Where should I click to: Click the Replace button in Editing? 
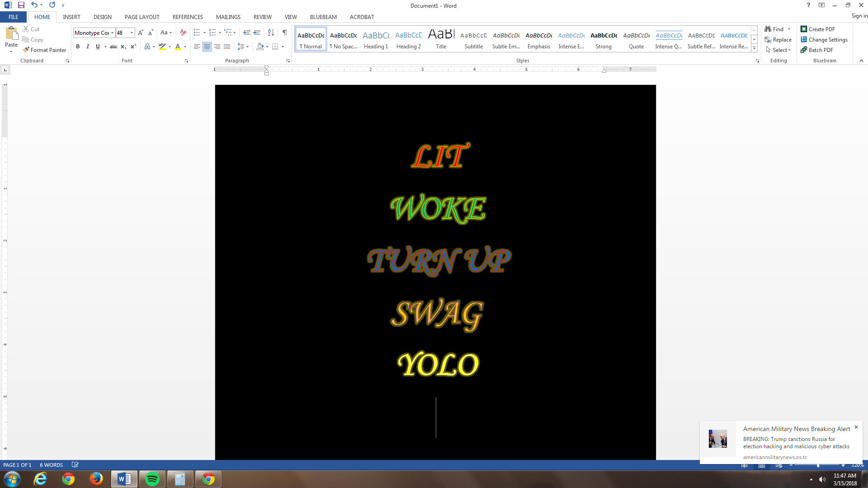pyautogui.click(x=778, y=40)
